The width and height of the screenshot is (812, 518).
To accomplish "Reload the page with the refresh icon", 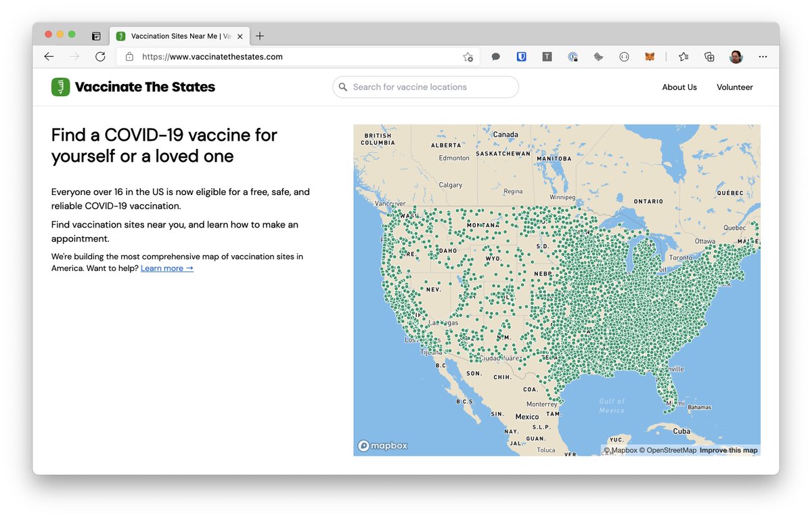I will click(x=100, y=57).
